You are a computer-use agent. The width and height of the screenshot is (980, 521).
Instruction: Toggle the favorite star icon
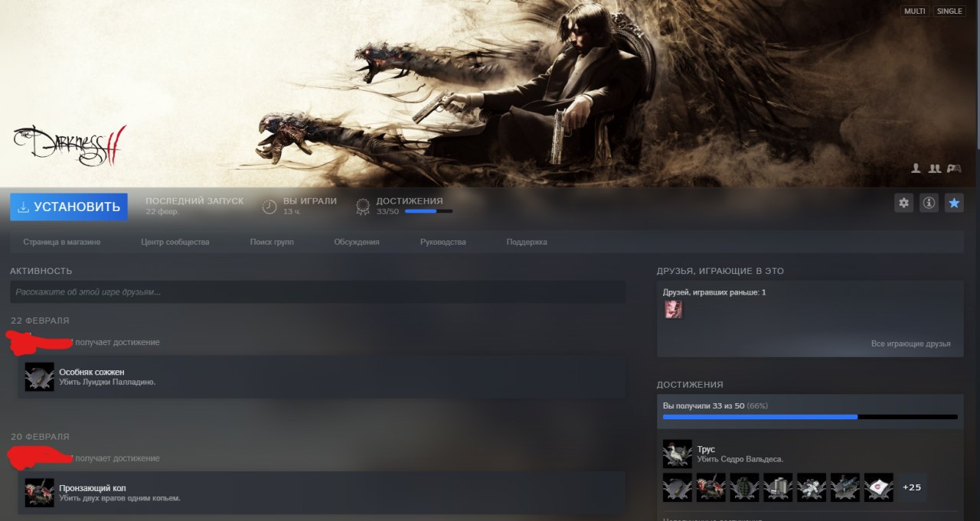pyautogui.click(x=954, y=203)
